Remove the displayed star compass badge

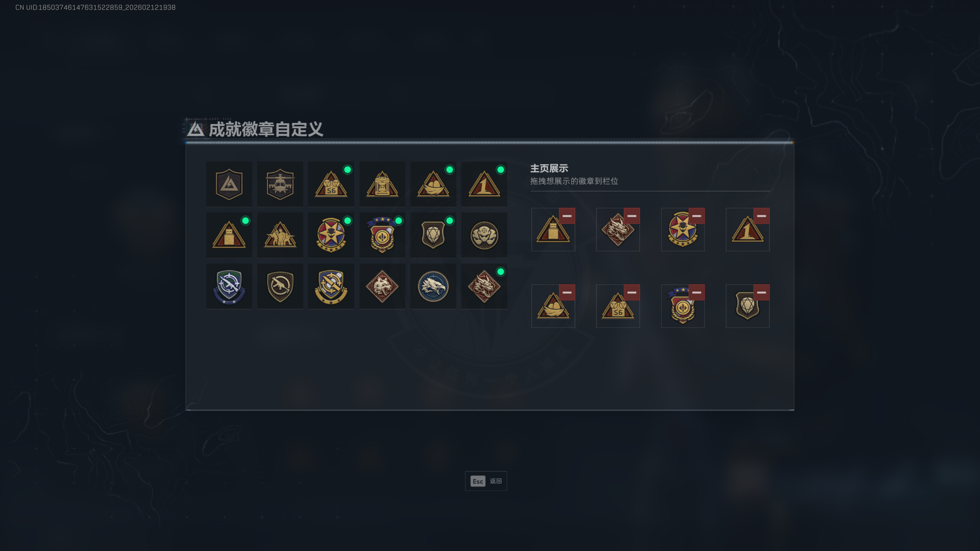(697, 216)
